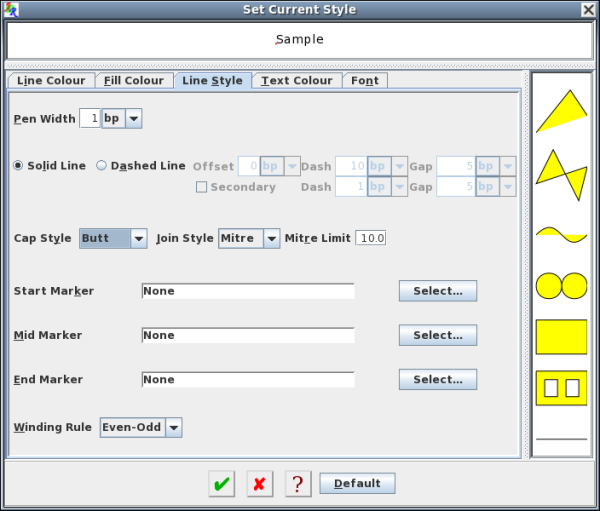This screenshot has width=600, height=511.
Task: Switch to the Line Style tab
Action: pos(212,81)
